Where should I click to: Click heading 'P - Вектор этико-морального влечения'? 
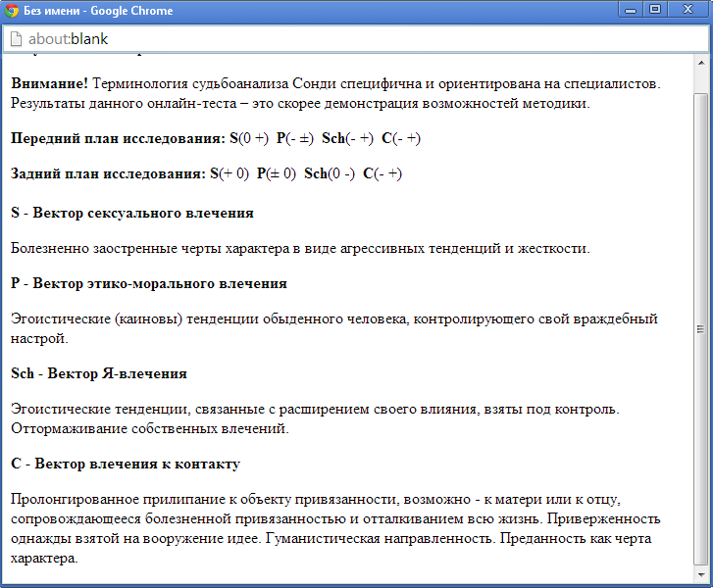(149, 283)
